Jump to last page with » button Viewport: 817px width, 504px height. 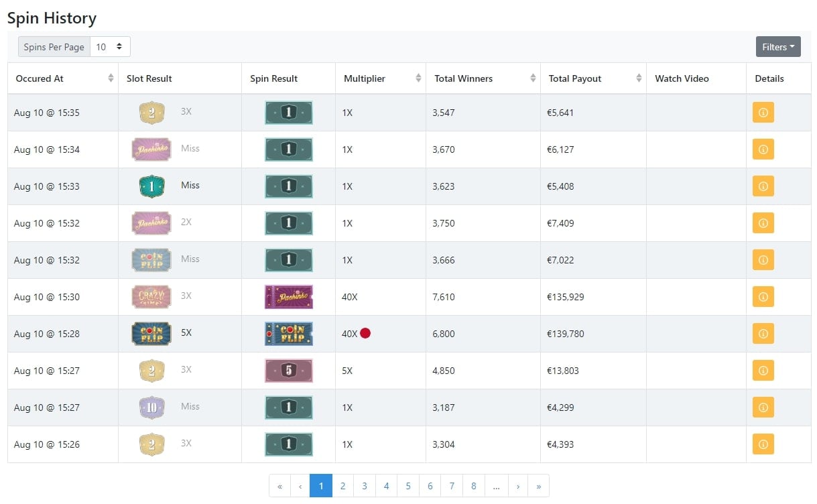[x=538, y=486]
